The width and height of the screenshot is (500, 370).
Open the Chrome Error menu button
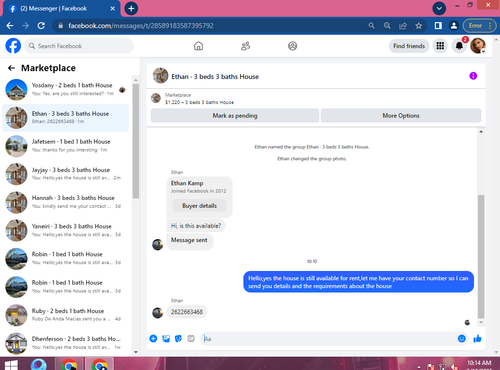(479, 26)
